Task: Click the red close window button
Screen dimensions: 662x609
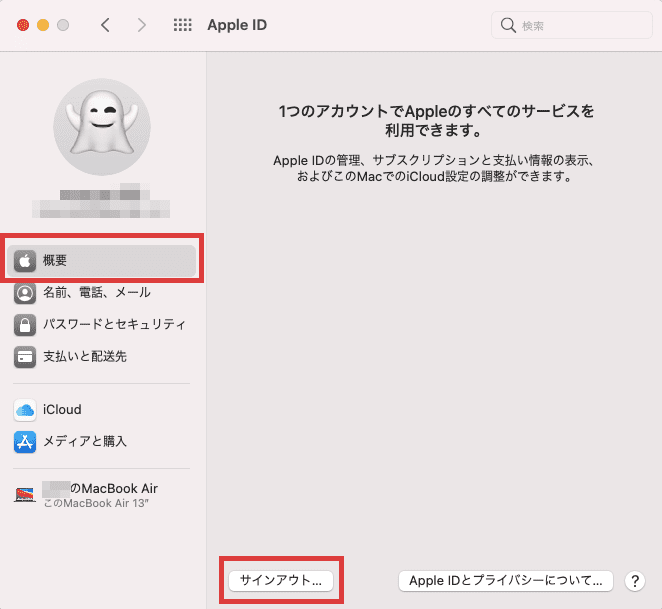Action: [23, 25]
